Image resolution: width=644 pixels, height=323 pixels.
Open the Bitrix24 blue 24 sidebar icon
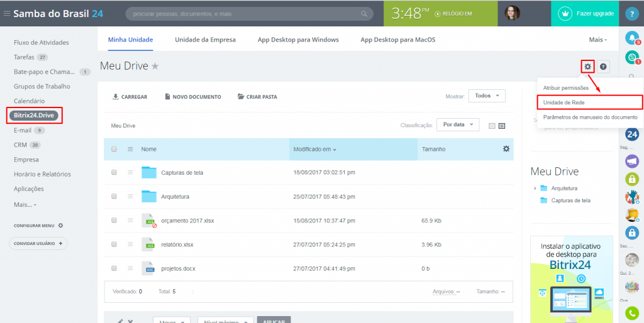[x=632, y=134]
